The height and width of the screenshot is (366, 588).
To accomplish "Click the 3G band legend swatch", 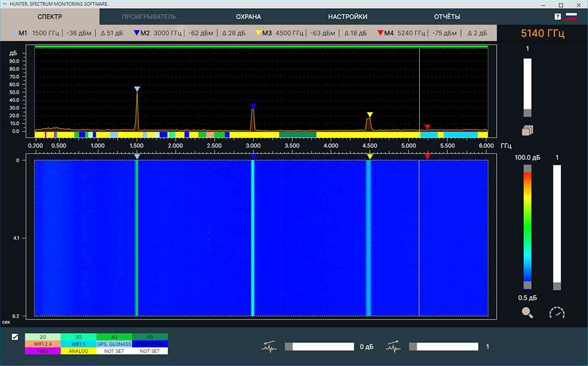I will [x=78, y=337].
